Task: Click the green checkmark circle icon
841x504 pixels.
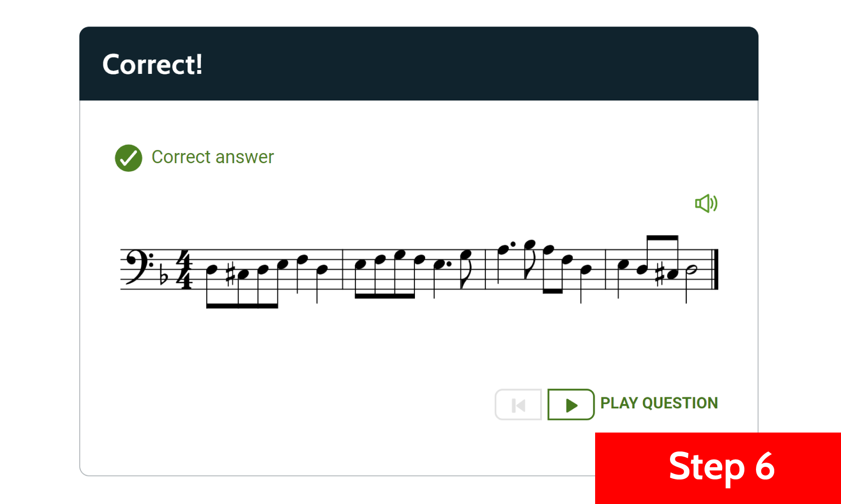Action: point(128,158)
